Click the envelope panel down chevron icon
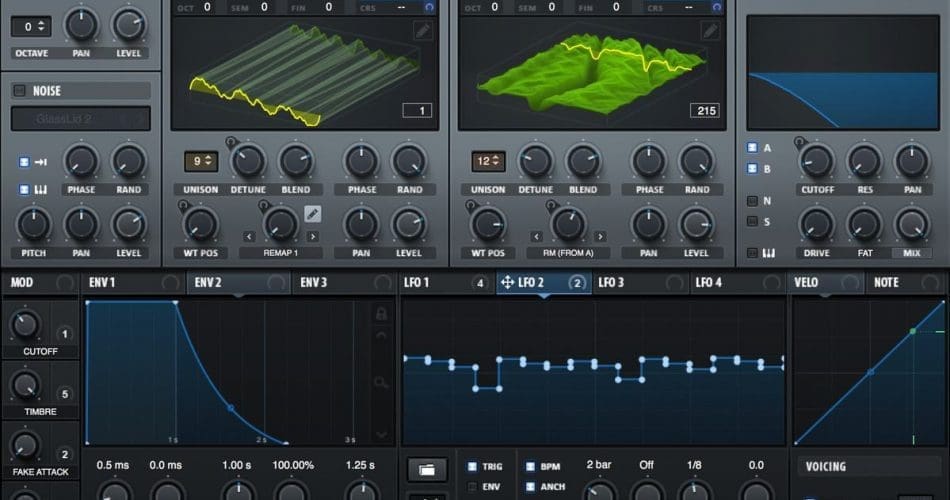The image size is (950, 500). click(x=381, y=435)
